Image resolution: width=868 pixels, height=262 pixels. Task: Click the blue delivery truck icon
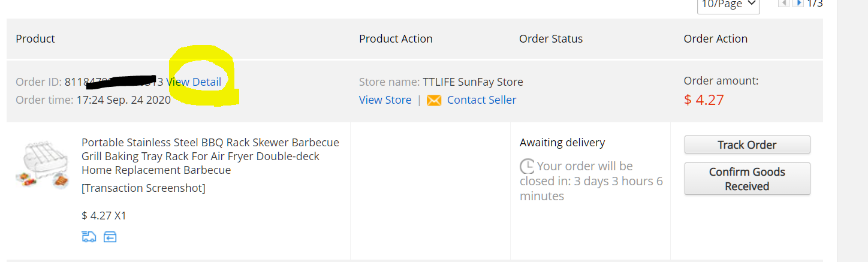(x=89, y=237)
